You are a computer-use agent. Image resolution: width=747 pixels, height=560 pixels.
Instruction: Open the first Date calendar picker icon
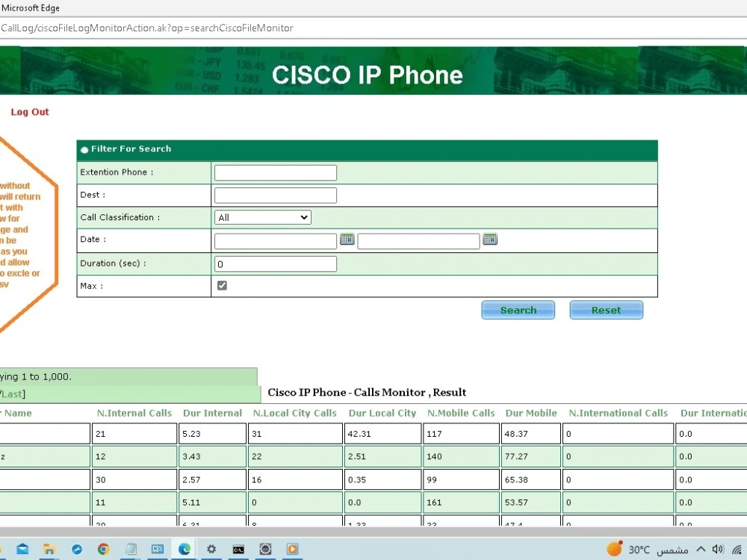point(347,239)
